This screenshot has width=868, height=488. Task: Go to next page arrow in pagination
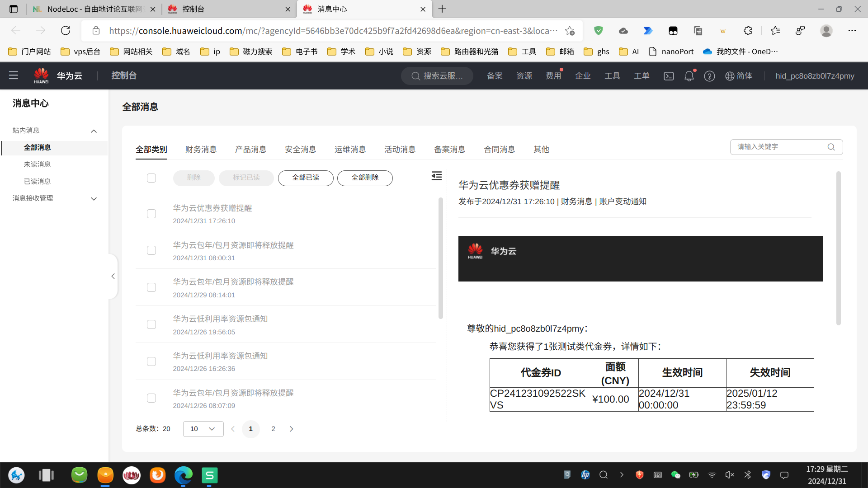292,429
